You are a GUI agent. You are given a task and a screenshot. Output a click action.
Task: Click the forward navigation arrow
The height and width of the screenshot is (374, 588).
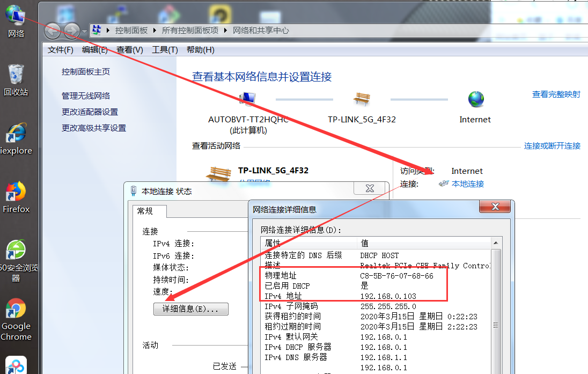71,31
